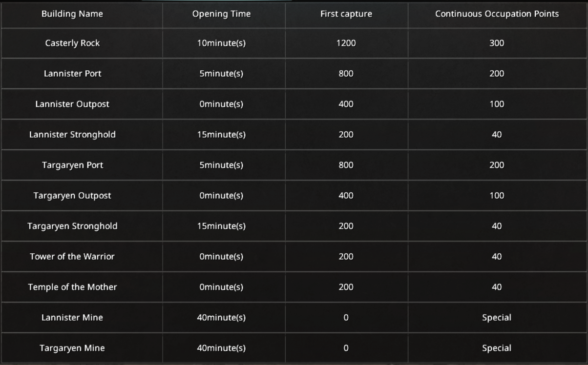
Task: Select the Lannister Stronghold name cell
Action: tap(72, 135)
